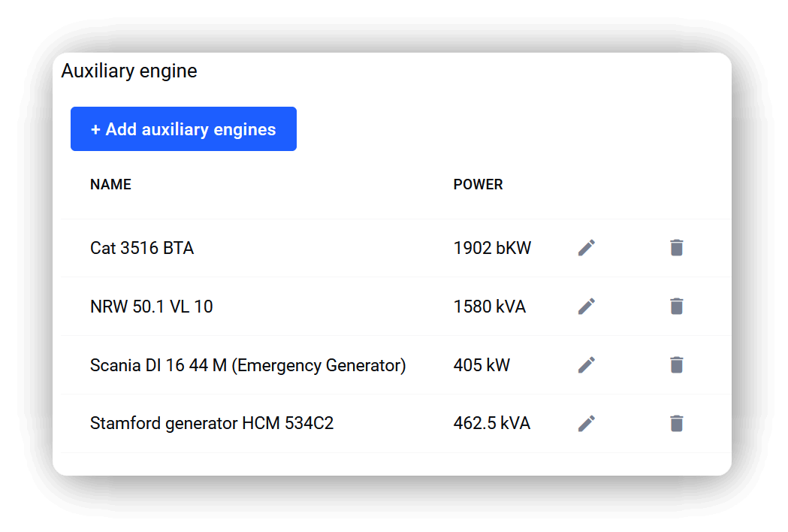Image resolution: width=788 pixels, height=532 pixels.
Task: Delete the Cat 3516 BTA engine
Action: point(676,248)
